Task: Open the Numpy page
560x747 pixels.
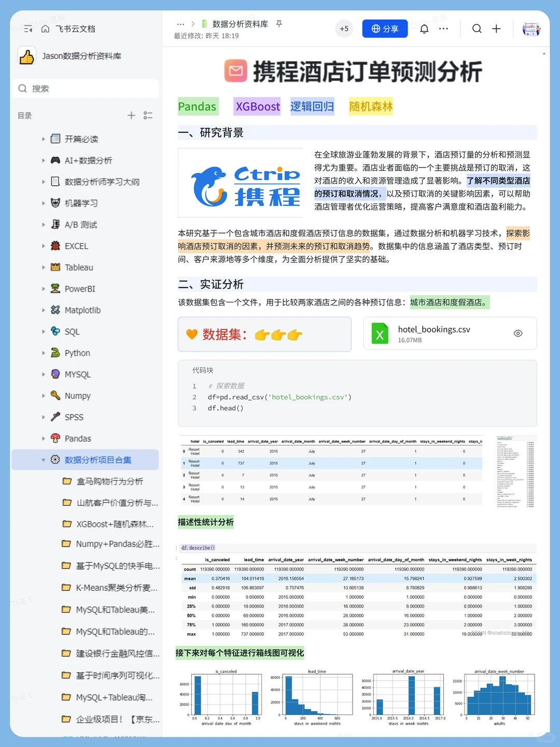Action: [78, 396]
